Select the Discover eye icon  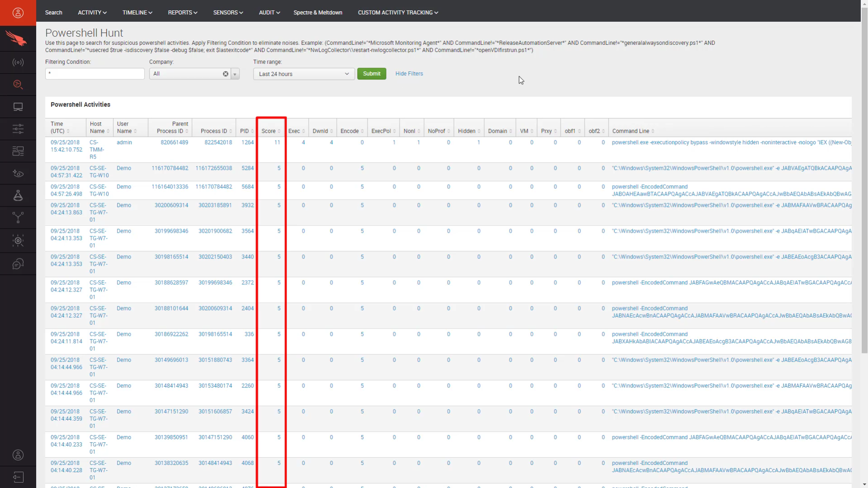point(18,173)
